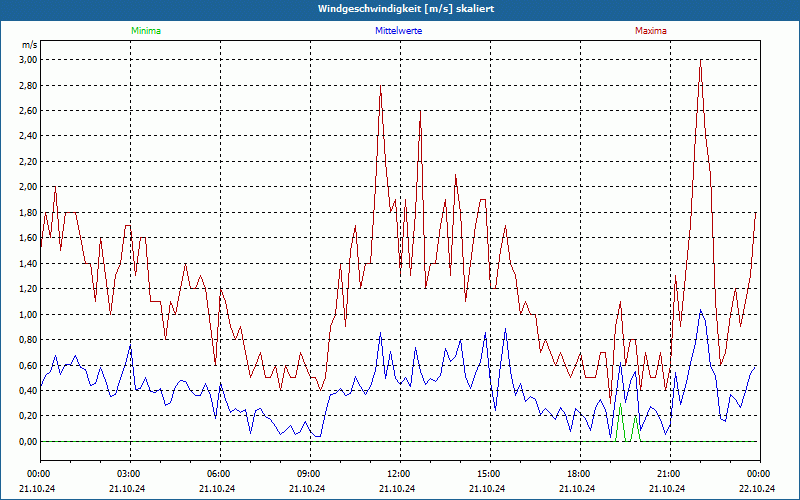Click the '2,80' y-axis value
Screen dimensions: 800x500
pyautogui.click(x=29, y=85)
